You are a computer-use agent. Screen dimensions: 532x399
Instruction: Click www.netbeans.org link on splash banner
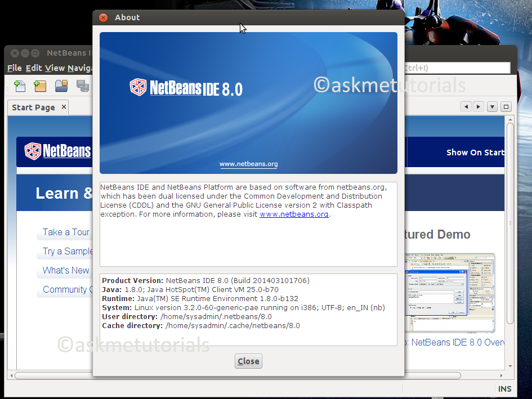coord(248,164)
